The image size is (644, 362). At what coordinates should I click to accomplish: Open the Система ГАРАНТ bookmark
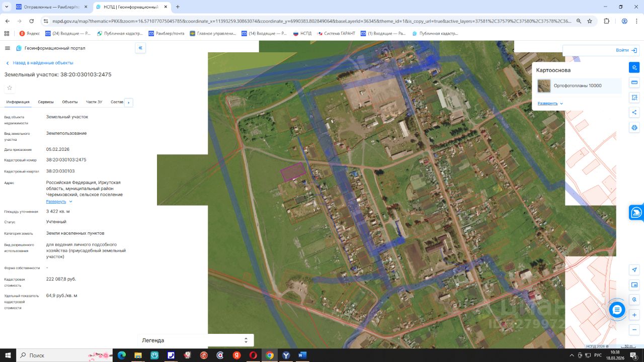(x=336, y=33)
